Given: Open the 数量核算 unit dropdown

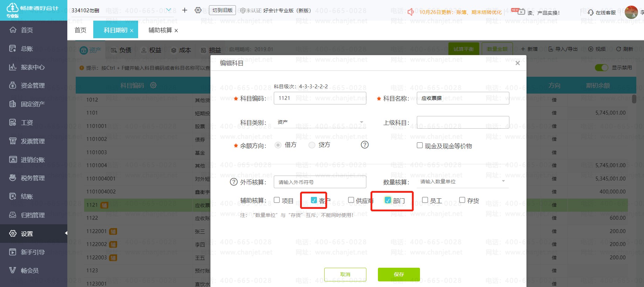Looking at the screenshot, I should pos(503,182).
